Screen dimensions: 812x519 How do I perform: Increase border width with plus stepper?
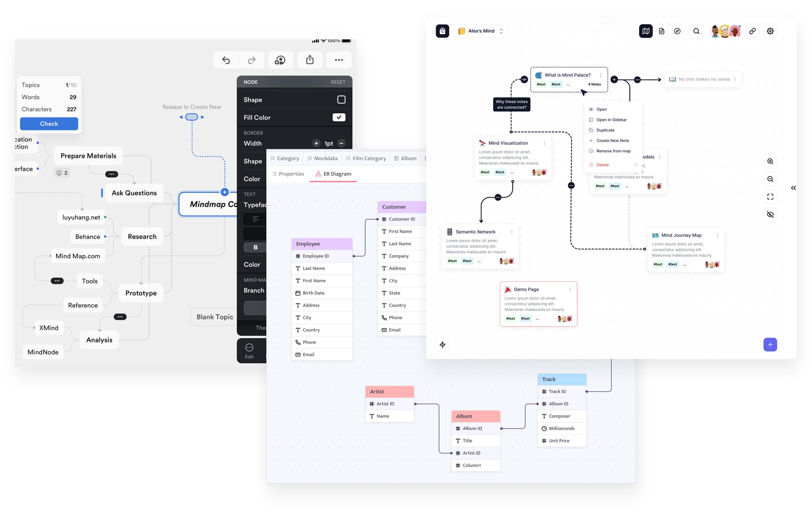[316, 143]
